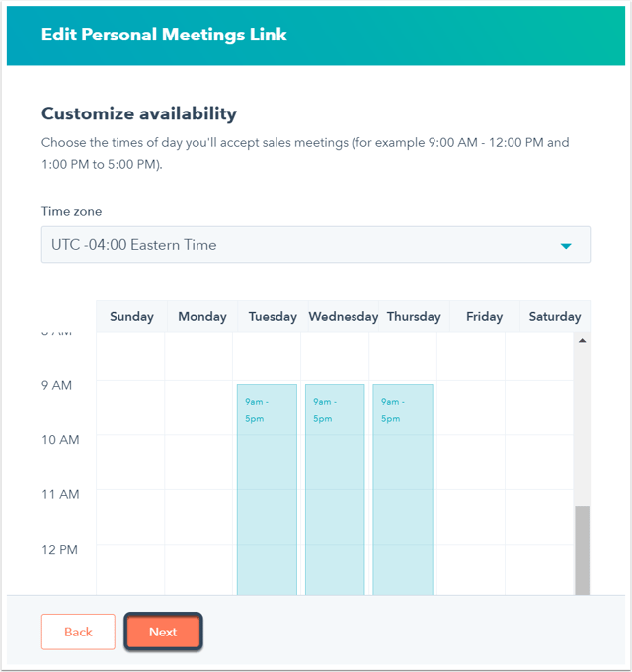The image size is (632, 672).
Task: Select Wednesday 9am - 5pm availability block
Action: 335,489
